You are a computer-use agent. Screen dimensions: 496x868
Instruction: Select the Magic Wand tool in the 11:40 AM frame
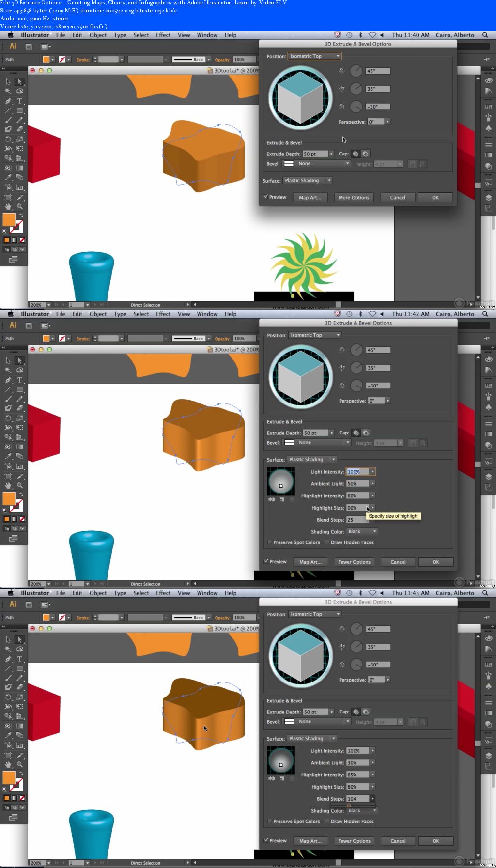(x=8, y=92)
